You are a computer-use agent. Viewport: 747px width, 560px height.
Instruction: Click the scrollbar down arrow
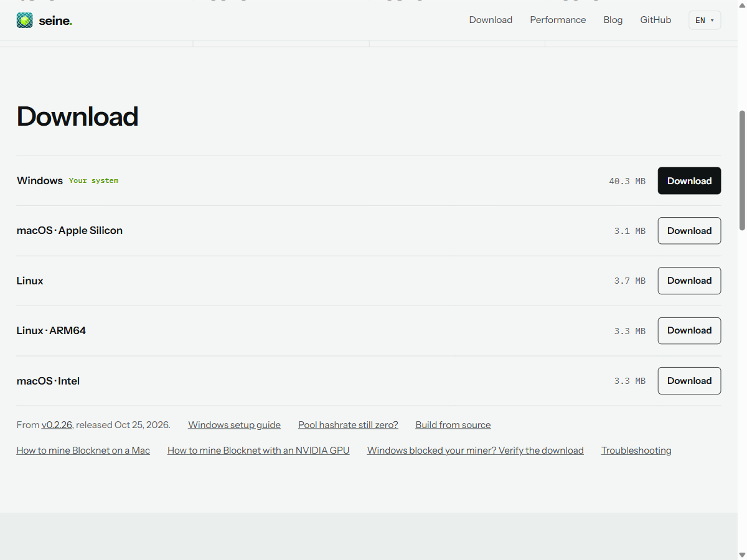[x=742, y=554]
